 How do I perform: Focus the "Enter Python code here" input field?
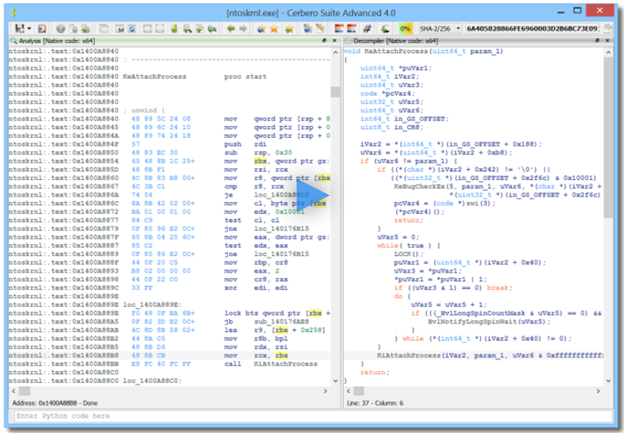point(313,416)
